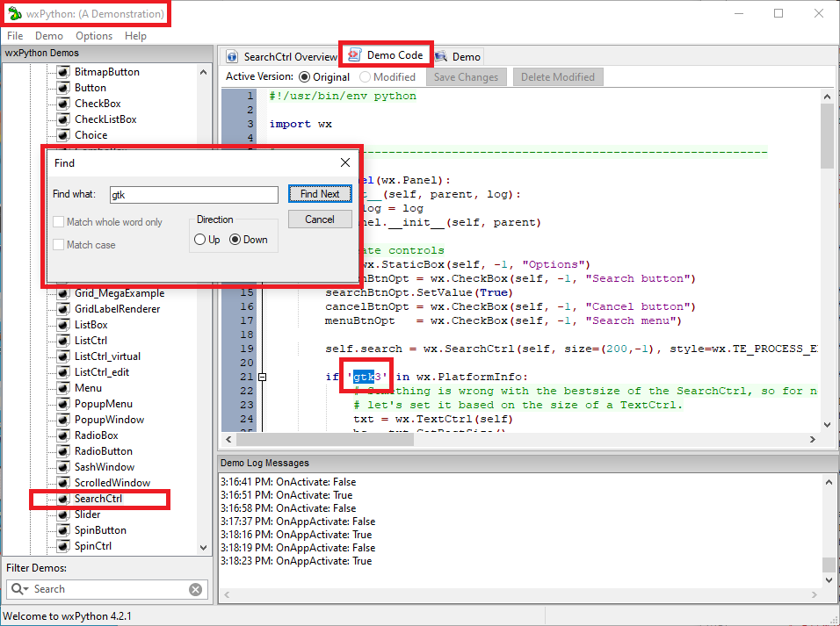Screen dimensions: 840x626
Task: Click the Slider demo icon
Action: [63, 514]
